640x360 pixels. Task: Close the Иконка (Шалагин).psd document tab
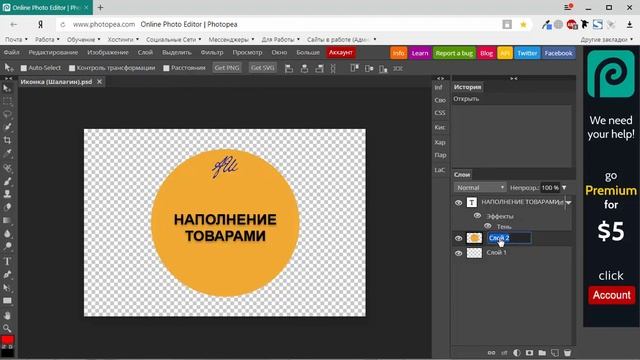[99, 82]
